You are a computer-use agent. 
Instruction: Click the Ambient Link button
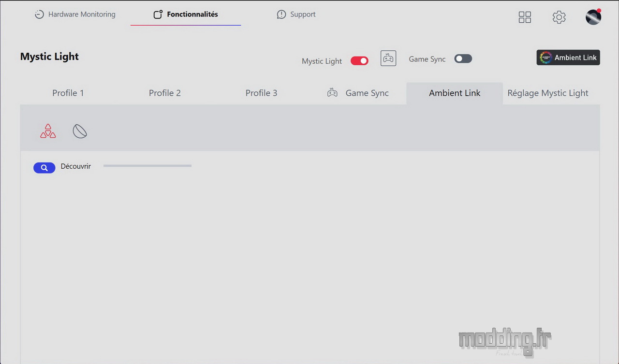(x=568, y=58)
